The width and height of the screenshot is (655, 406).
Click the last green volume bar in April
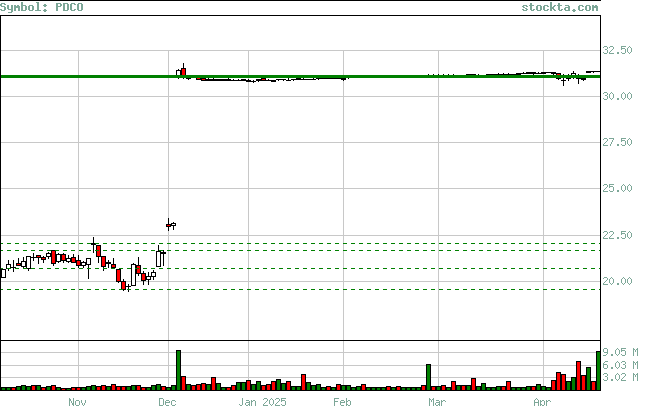[598, 370]
